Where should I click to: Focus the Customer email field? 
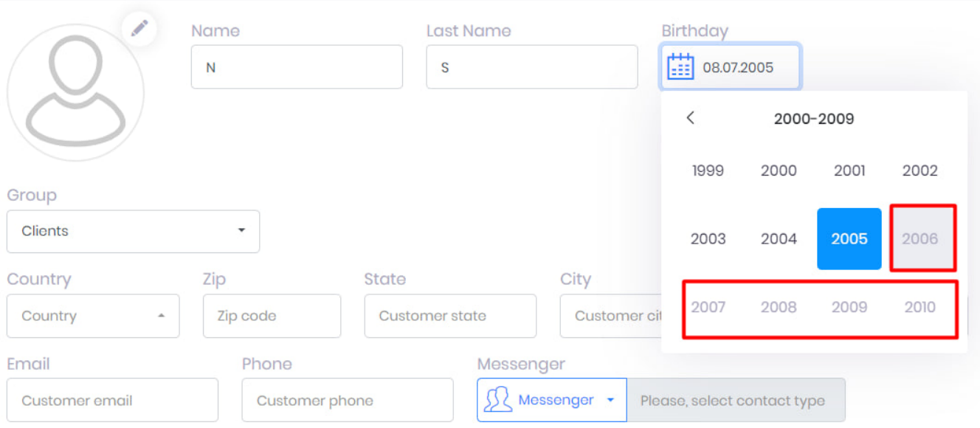pyautogui.click(x=112, y=401)
